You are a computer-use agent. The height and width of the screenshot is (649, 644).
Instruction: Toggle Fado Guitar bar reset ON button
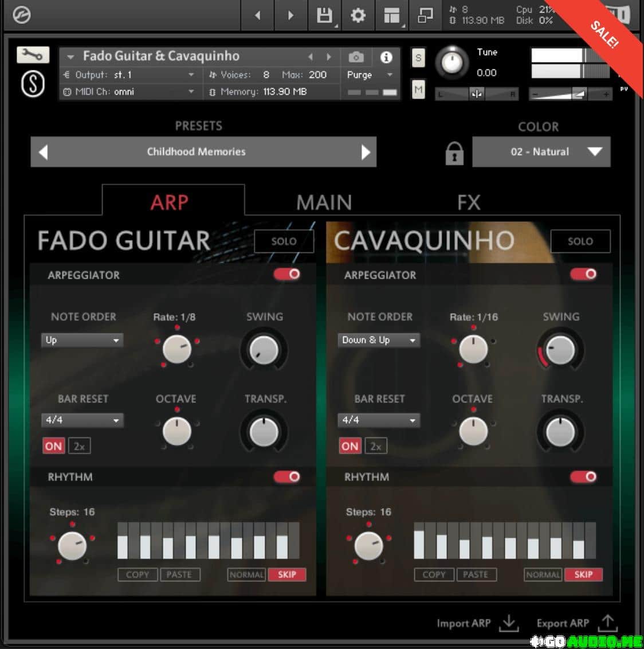click(53, 446)
